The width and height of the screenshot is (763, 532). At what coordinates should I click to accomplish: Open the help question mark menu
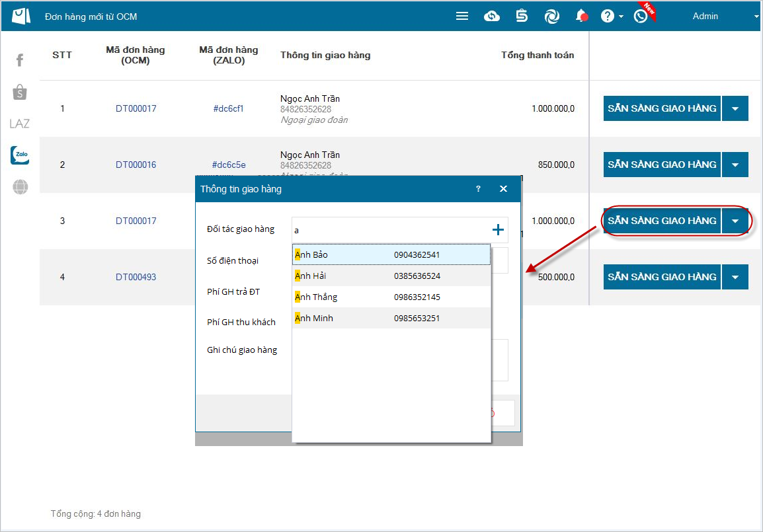[608, 17]
